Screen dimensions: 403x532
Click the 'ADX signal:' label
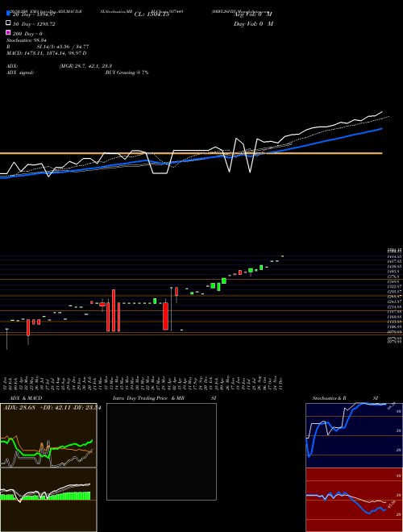pyautogui.click(x=20, y=73)
